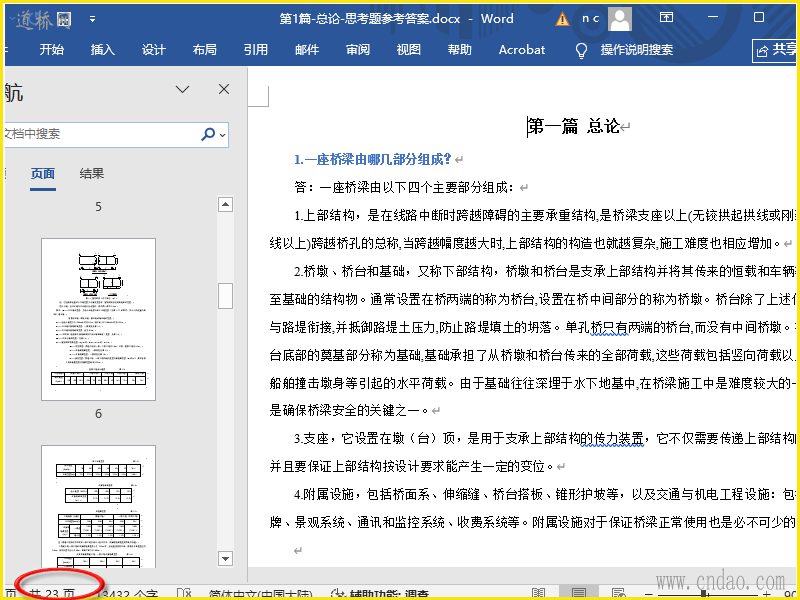Expand the navigation pane options chevron

183,90
